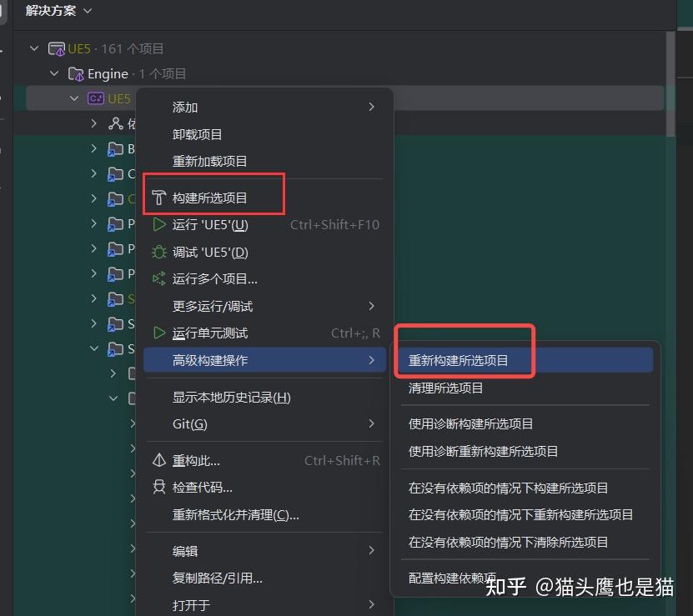
Task: Click the hammer icon beside 构建所选项目
Action: [x=158, y=197]
